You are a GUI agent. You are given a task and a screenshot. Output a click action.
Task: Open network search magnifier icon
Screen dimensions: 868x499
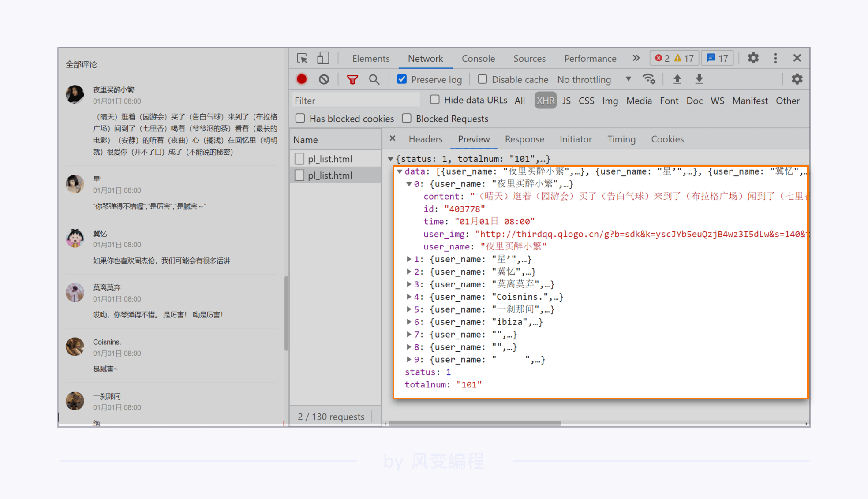click(x=374, y=79)
